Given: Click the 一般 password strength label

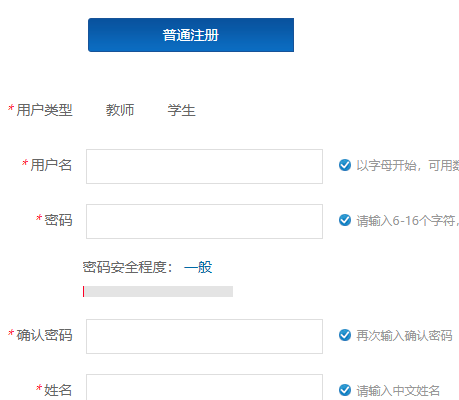Looking at the screenshot, I should (198, 267).
